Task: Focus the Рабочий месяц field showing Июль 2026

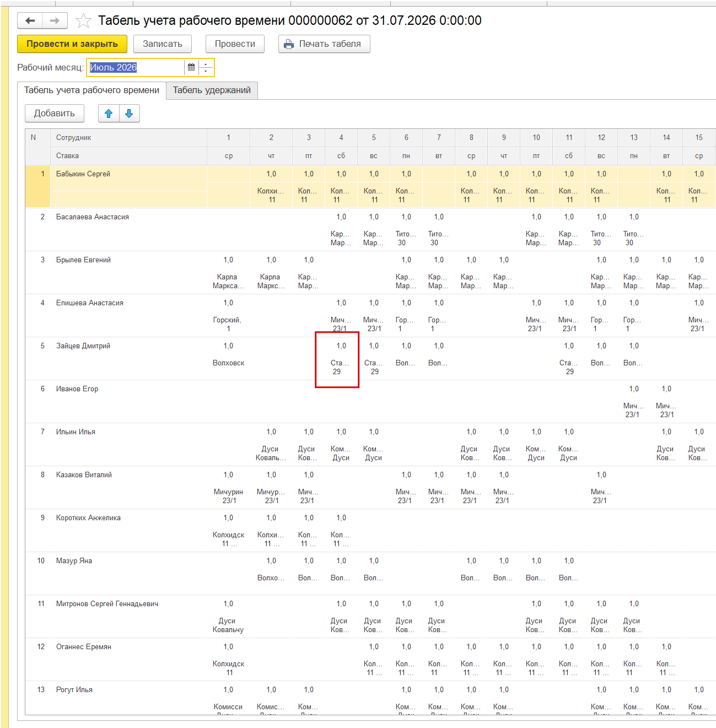Action: (x=136, y=67)
